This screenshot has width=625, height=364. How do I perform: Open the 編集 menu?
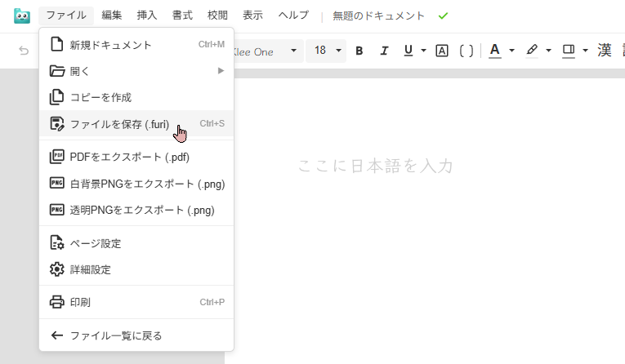[111, 16]
